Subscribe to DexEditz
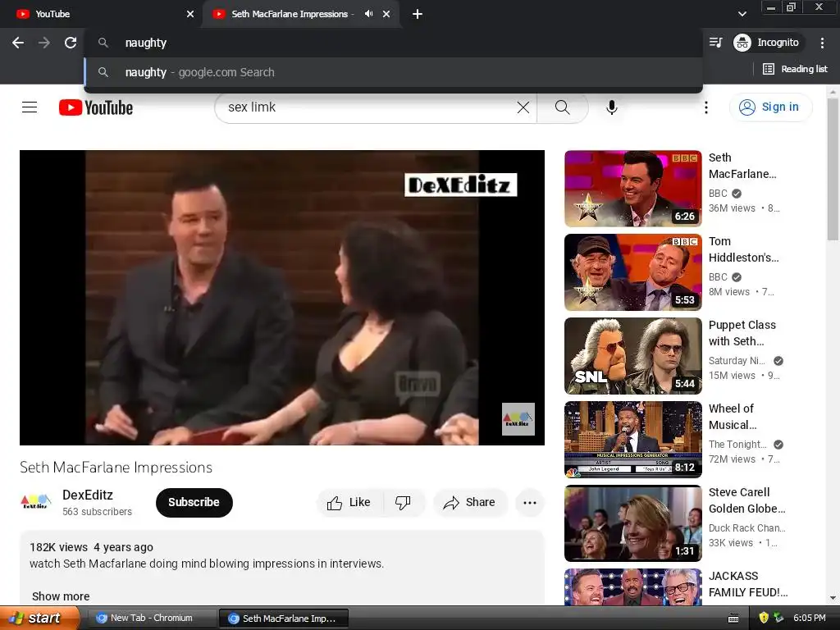The image size is (840, 630). tap(194, 503)
